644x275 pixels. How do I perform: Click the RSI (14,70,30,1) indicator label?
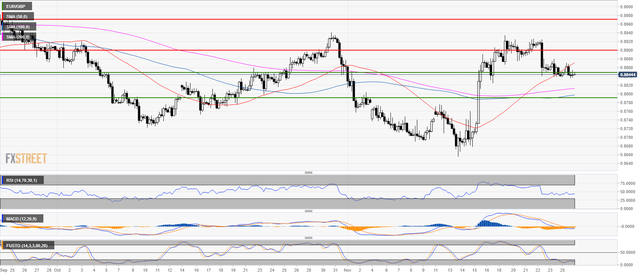(x=22, y=180)
